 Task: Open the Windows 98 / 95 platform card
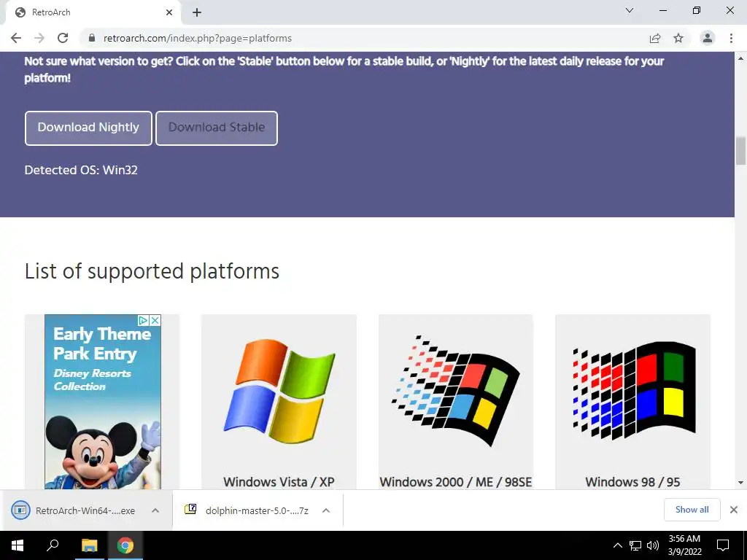[x=632, y=402]
